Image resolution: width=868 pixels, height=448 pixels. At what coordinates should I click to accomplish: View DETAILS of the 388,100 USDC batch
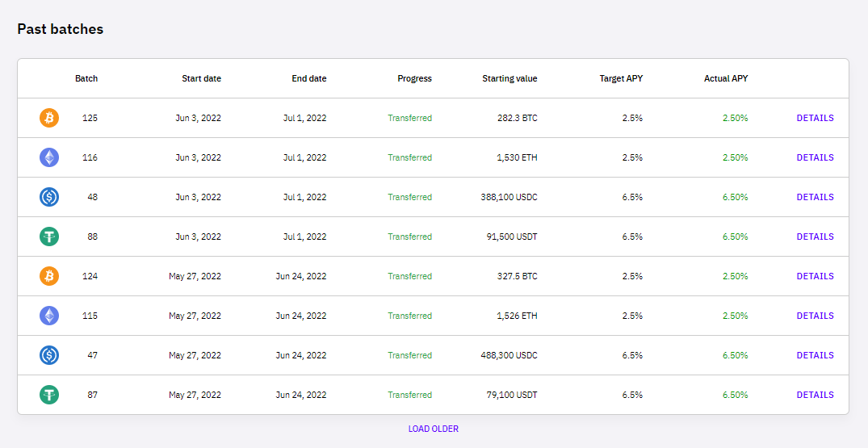click(x=815, y=197)
